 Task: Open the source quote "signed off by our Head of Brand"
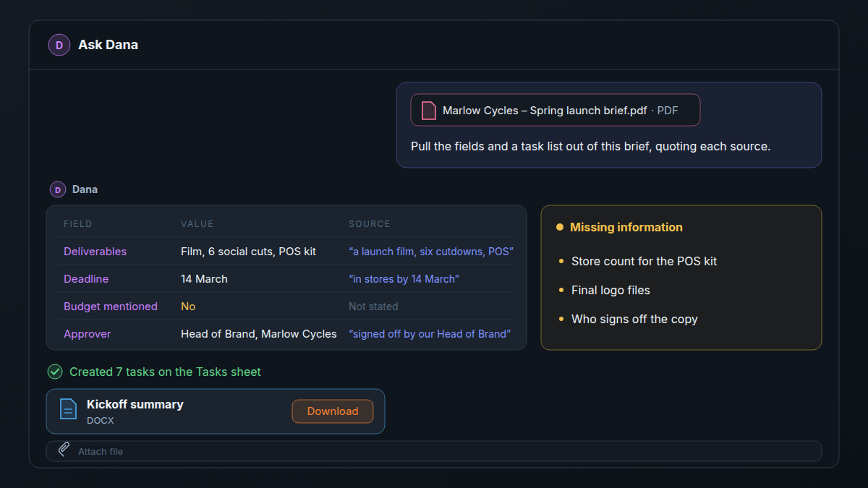coord(430,334)
